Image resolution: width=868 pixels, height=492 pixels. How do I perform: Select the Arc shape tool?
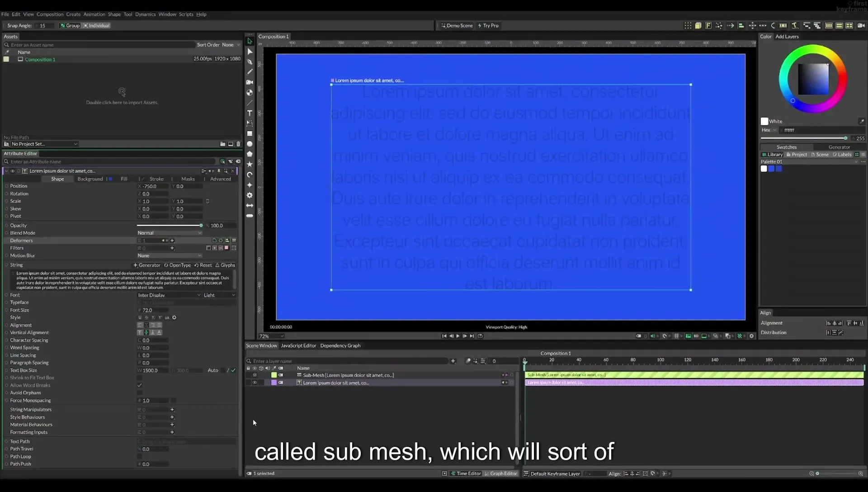[250, 175]
